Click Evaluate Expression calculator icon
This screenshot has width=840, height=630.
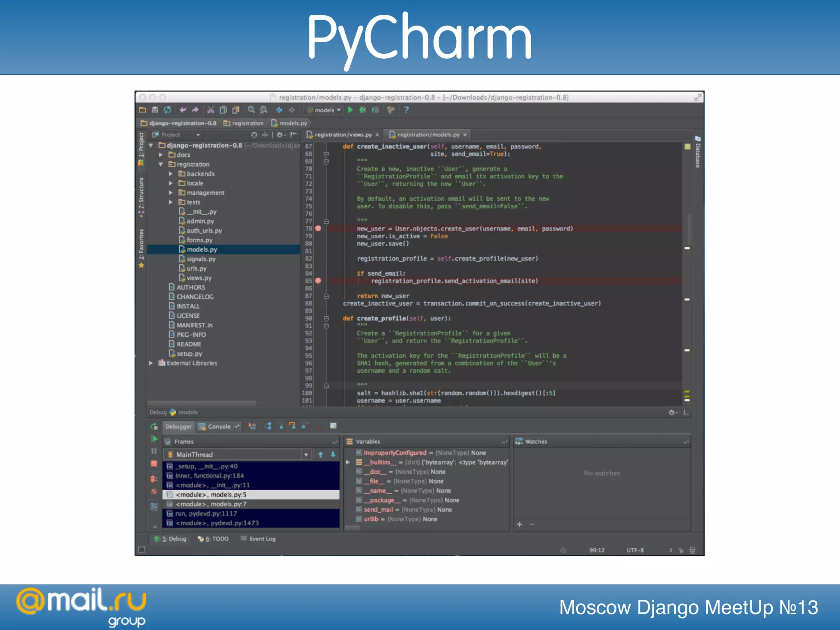[333, 426]
